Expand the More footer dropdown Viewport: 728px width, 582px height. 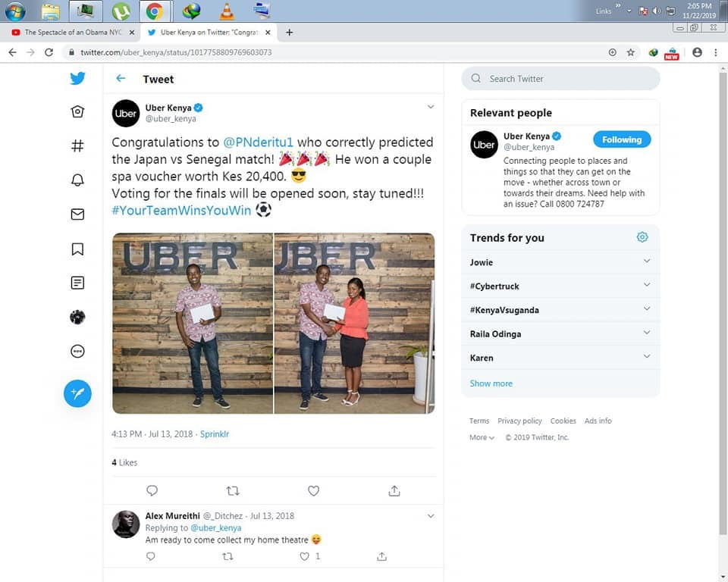coord(482,437)
